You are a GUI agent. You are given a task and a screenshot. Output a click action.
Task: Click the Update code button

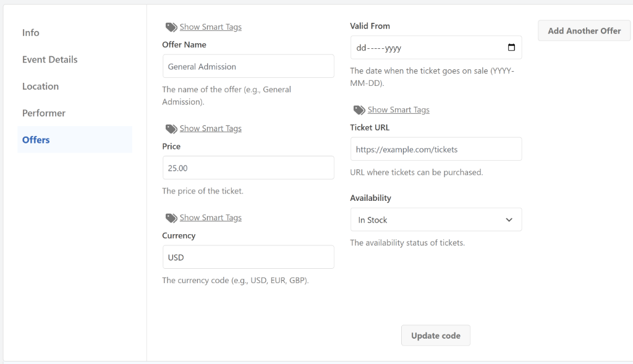[x=436, y=336]
